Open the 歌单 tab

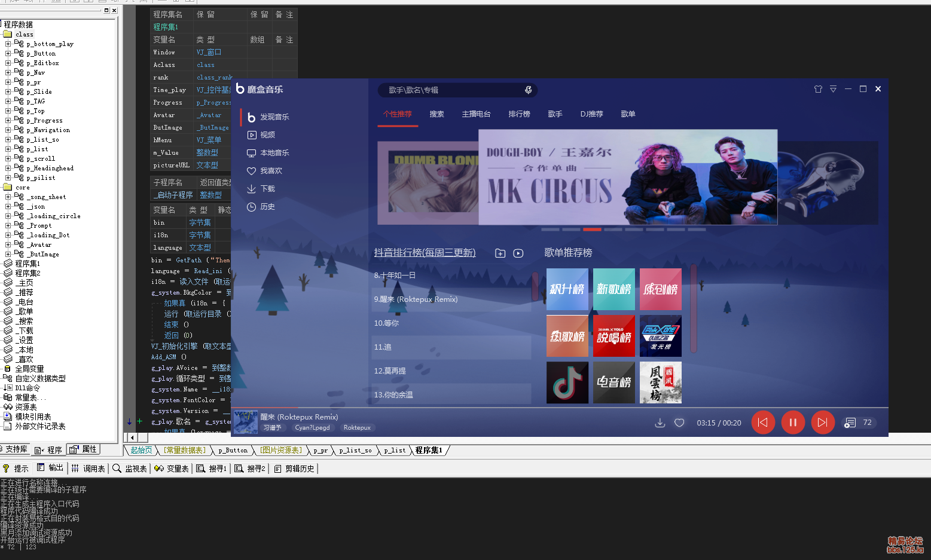(628, 114)
